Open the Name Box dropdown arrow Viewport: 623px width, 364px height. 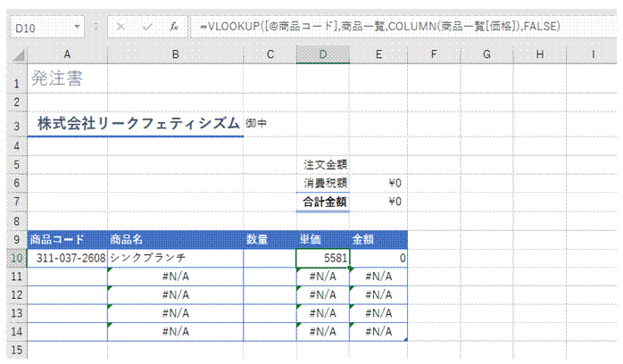point(77,27)
